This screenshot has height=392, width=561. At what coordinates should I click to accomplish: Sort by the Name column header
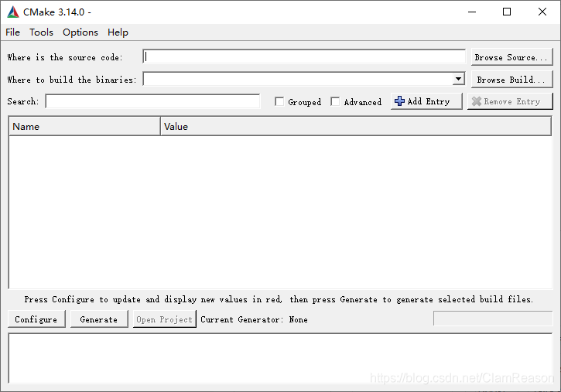point(84,126)
